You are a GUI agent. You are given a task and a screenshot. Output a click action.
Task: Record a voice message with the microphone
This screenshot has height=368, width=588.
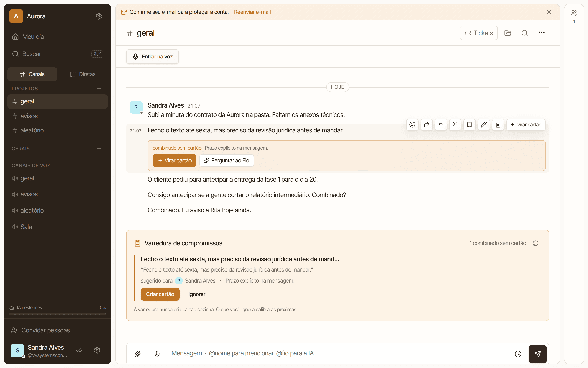157,354
